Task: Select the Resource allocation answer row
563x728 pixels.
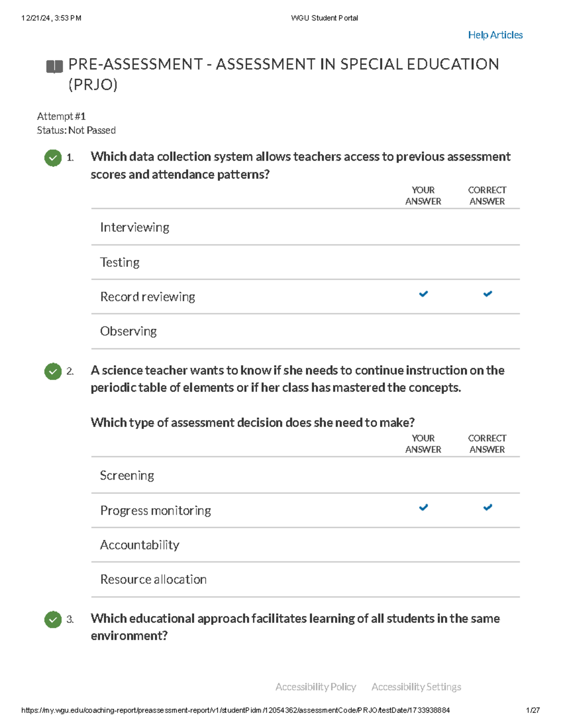Action: click(x=305, y=579)
